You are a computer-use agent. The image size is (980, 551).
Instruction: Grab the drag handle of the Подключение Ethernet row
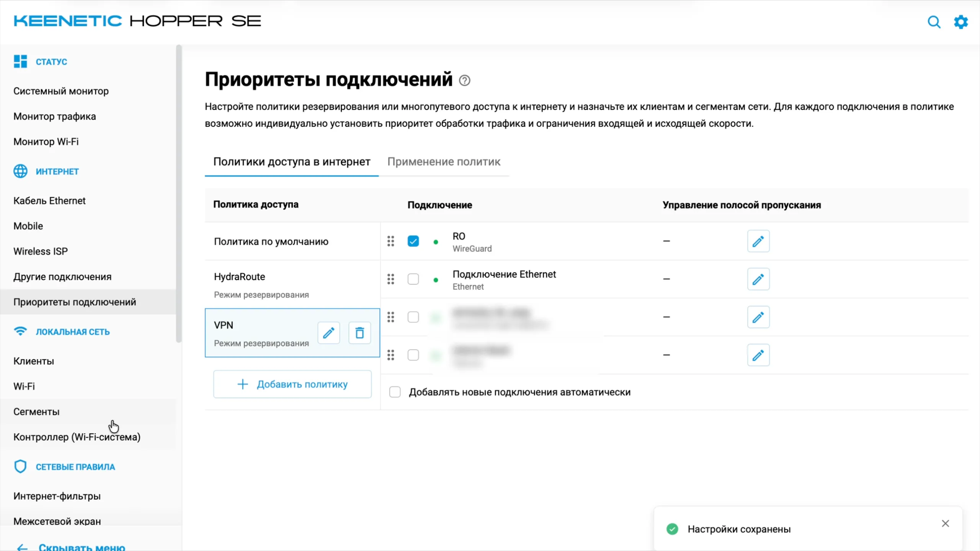click(x=390, y=279)
